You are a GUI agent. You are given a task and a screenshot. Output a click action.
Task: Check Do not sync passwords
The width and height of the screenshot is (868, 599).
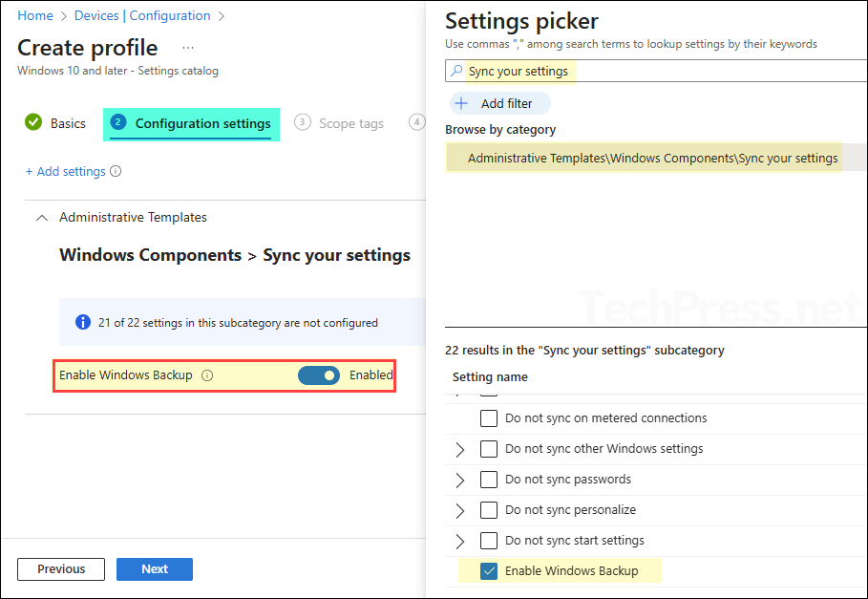click(489, 480)
